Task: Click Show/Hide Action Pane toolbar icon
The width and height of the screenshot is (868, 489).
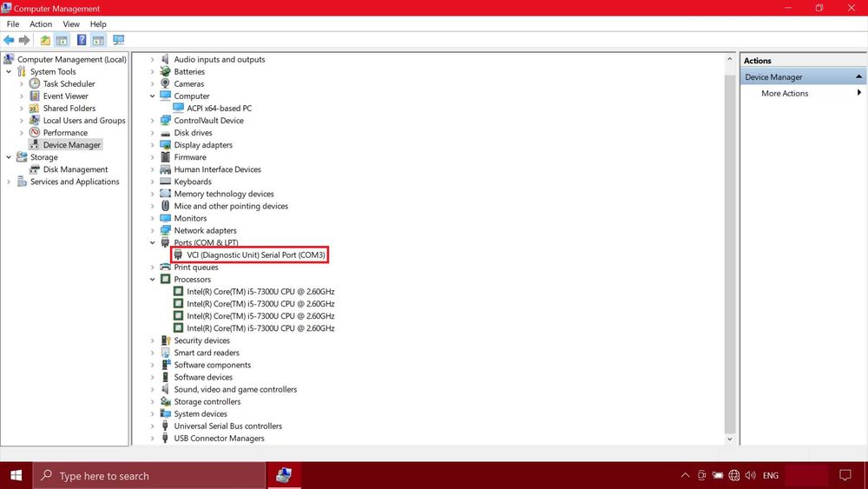Action: 99,40
